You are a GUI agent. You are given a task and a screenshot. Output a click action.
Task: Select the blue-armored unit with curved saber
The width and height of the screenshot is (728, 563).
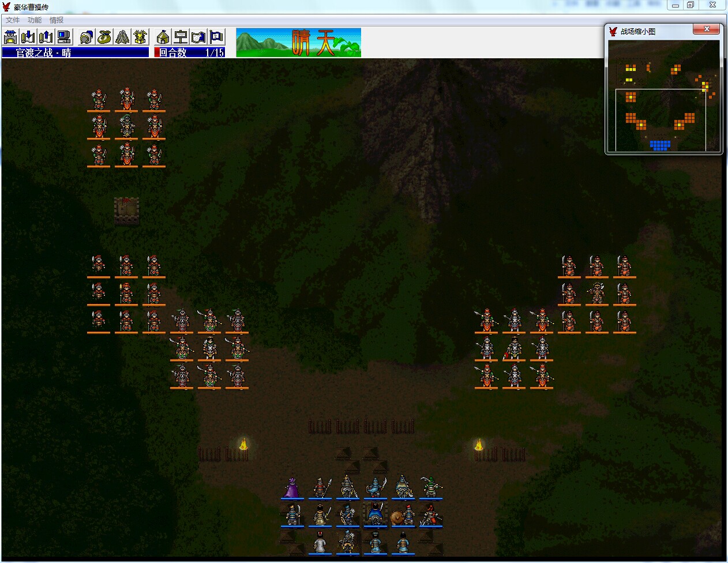[376, 487]
